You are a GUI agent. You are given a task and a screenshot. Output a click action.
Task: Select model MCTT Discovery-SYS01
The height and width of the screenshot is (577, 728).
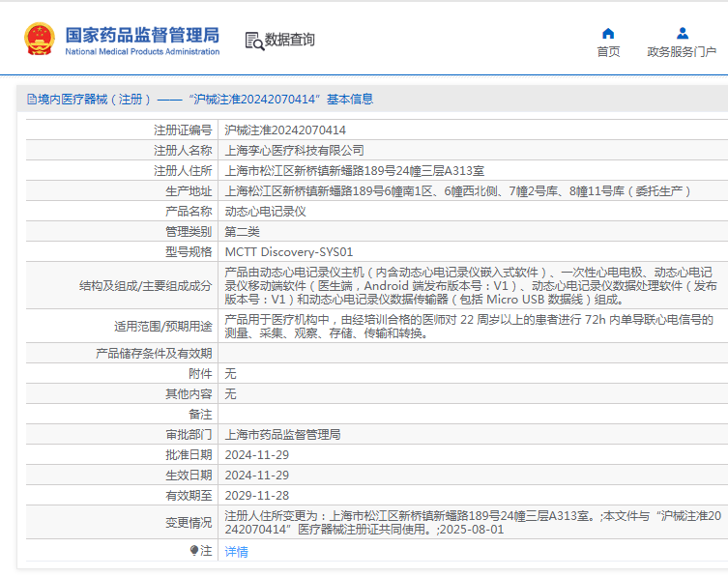[289, 251]
